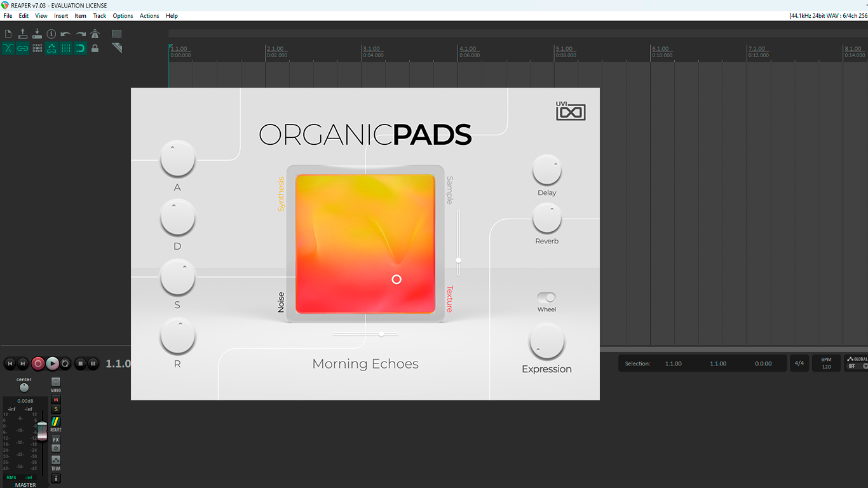Toggle the Repeat loop button
The image size is (868, 488).
pos(65,363)
